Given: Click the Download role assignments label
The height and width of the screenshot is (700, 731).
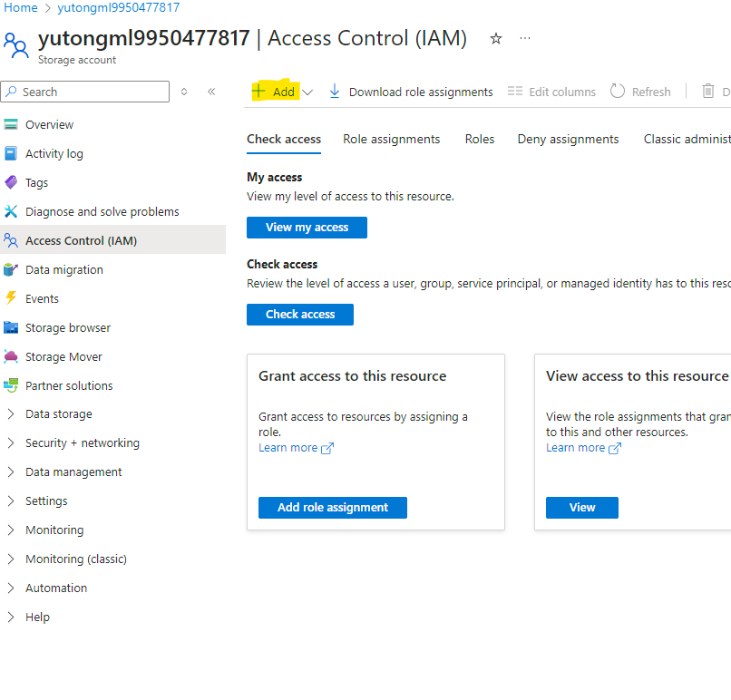Looking at the screenshot, I should pos(421,92).
